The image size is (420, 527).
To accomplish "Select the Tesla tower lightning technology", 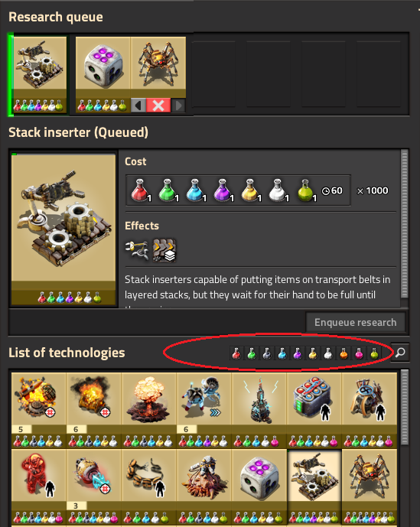I will tap(259, 410).
